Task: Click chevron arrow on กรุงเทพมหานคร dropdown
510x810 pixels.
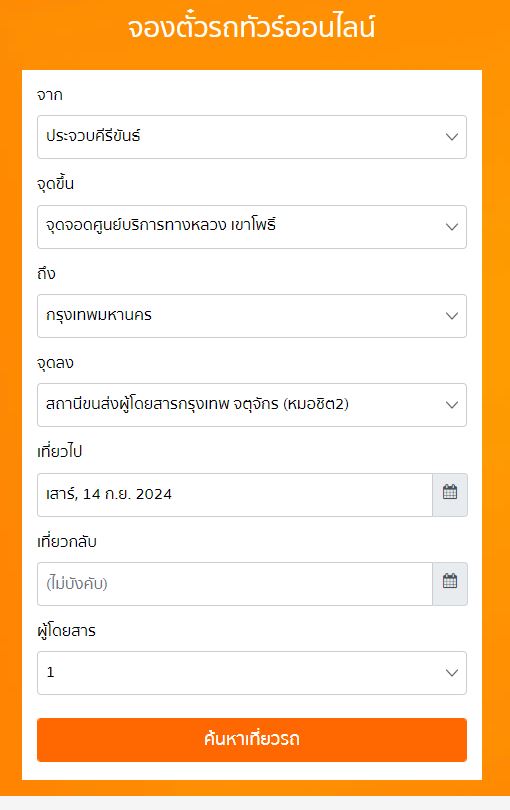Action: coord(452,316)
